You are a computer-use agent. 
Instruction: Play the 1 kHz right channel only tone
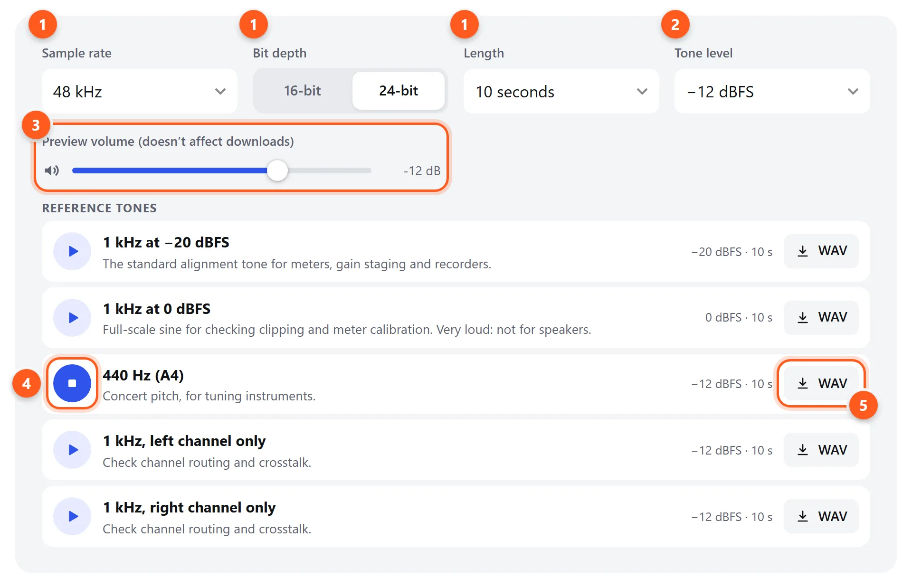click(x=72, y=516)
